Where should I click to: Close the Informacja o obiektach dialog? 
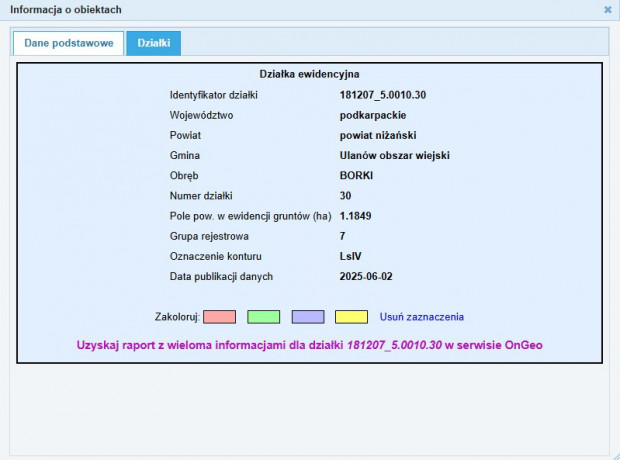(x=607, y=9)
